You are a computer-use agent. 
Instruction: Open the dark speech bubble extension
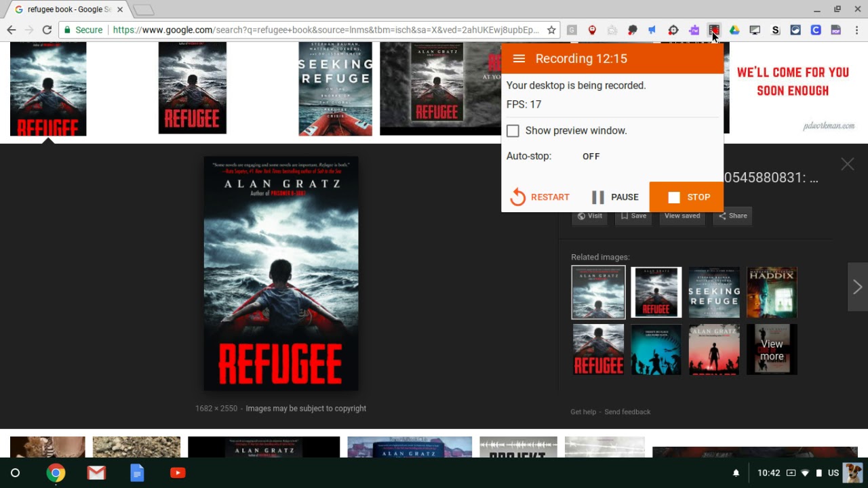633,30
